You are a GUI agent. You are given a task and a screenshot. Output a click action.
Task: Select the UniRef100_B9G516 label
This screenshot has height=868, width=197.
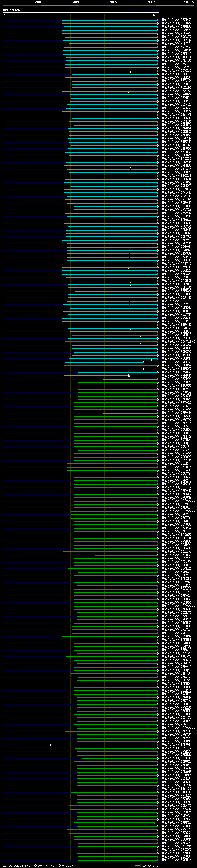[x=177, y=860]
